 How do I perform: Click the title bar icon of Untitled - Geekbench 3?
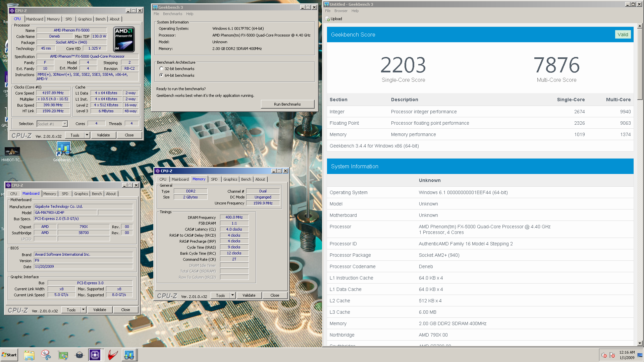(327, 4)
